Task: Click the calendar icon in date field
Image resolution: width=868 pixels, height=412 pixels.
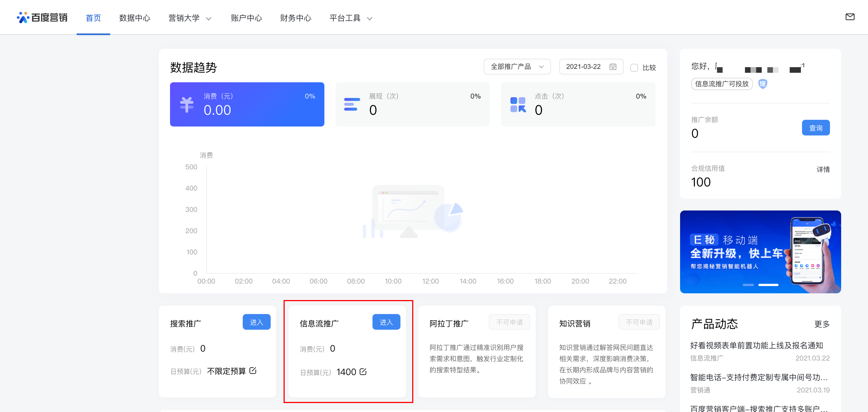Action: 613,67
